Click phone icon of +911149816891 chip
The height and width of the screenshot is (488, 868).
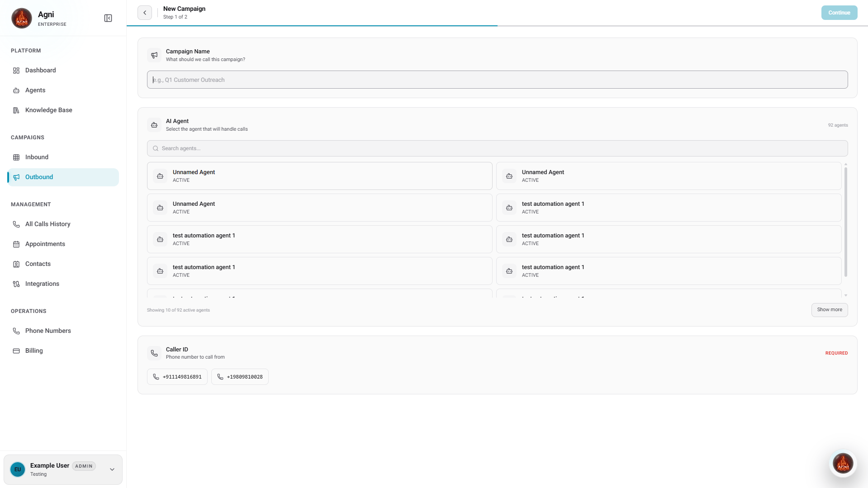pyautogui.click(x=156, y=377)
